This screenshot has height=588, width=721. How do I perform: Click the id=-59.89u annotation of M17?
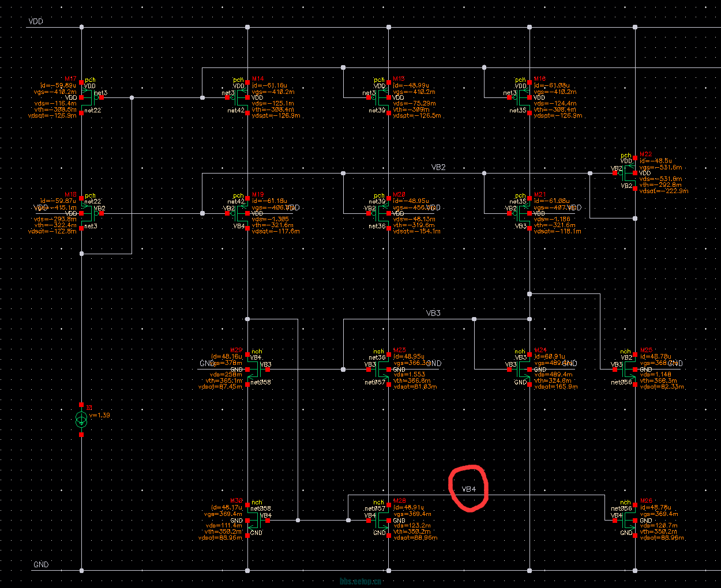[x=58, y=85]
